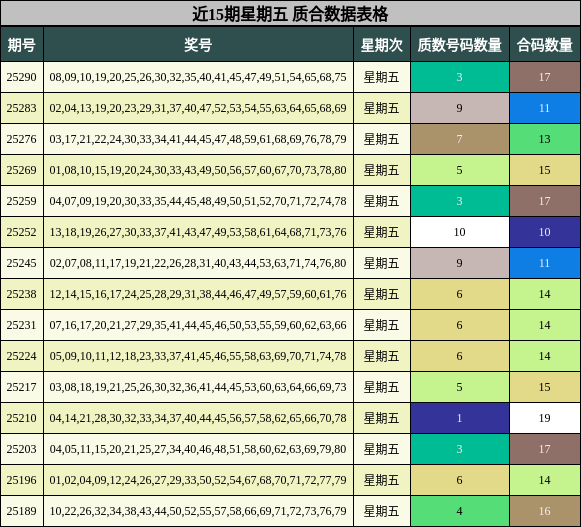Click prime count 9 in row 25283
The image size is (581, 527).
[x=459, y=108]
